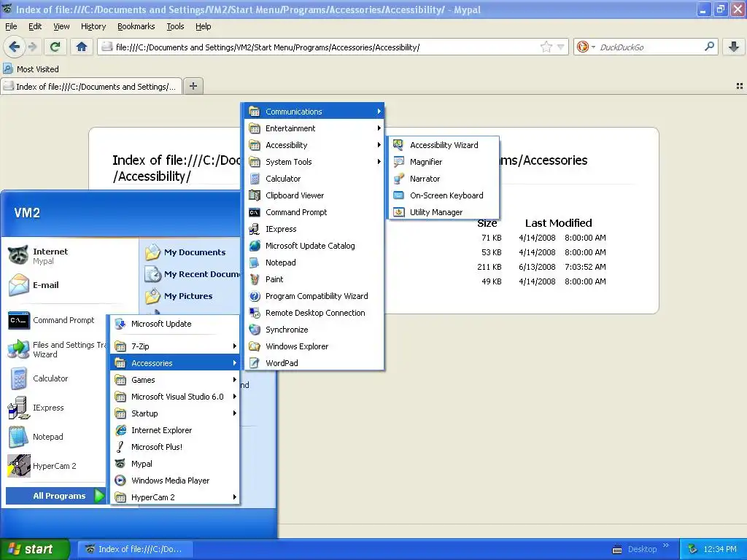This screenshot has width=747, height=560.
Task: Open Windows Media Player
Action: point(175,481)
